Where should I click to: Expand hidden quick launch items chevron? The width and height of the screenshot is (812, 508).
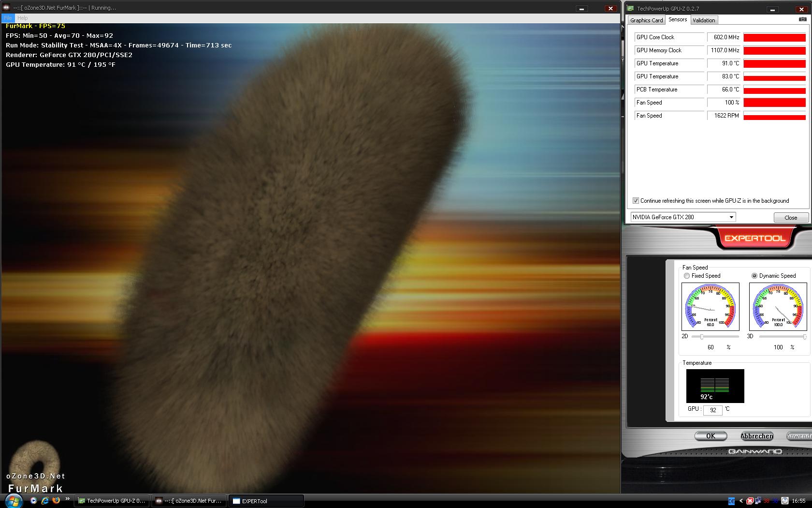coord(67,499)
